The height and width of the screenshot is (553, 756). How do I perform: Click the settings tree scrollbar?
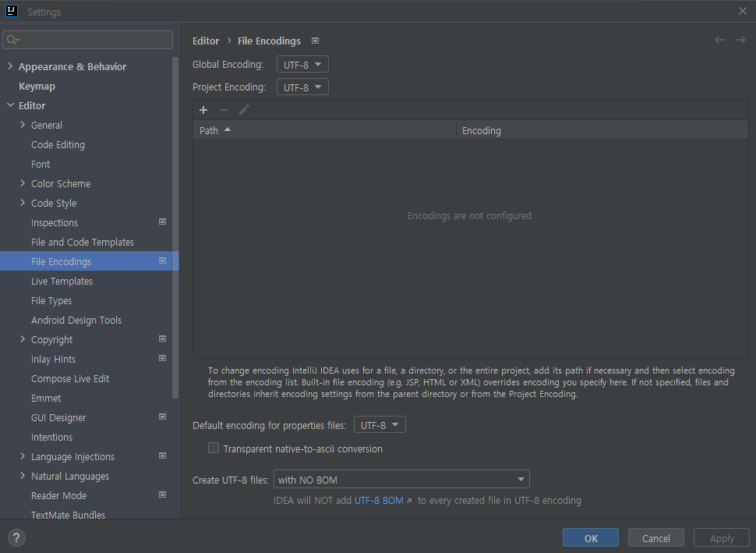175,227
